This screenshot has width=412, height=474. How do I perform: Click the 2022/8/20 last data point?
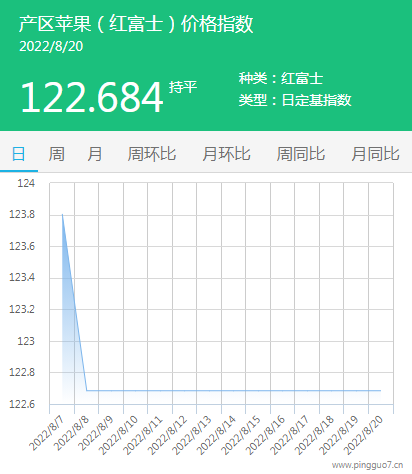coord(381,390)
